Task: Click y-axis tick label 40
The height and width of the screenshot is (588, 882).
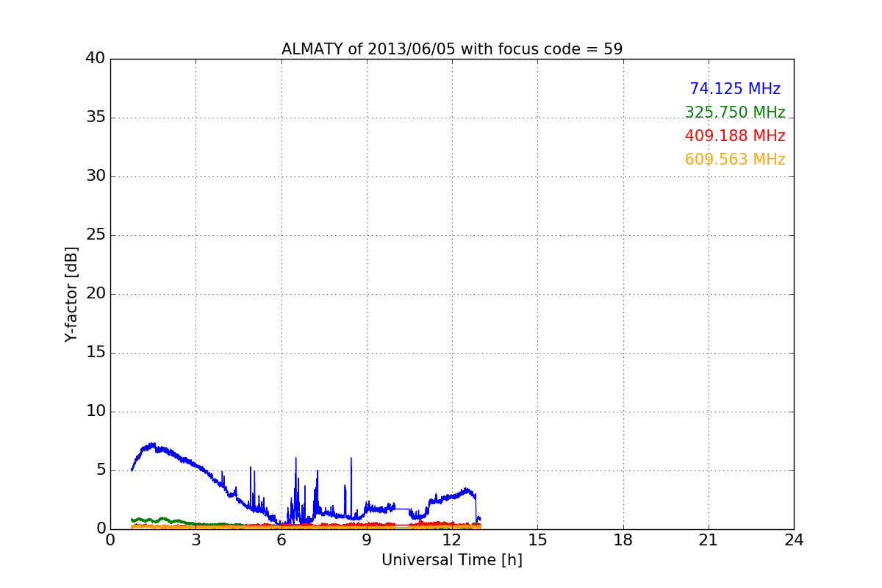Action: click(96, 59)
